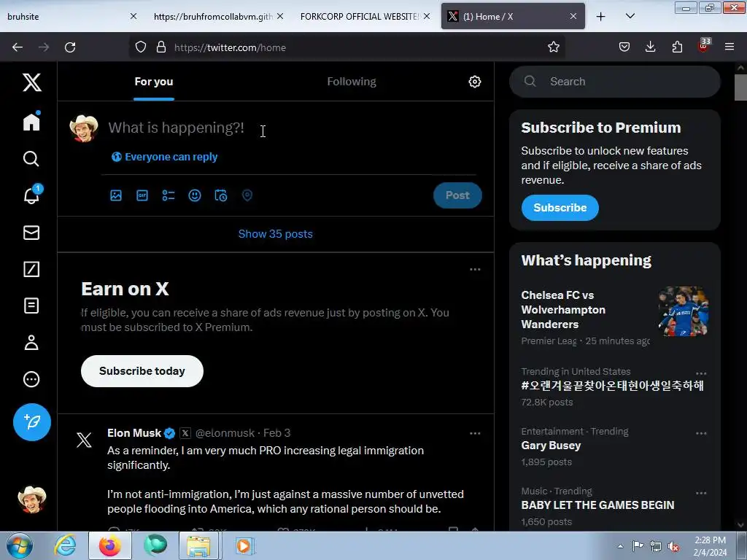Click the blue compose post feather button

tap(32, 422)
